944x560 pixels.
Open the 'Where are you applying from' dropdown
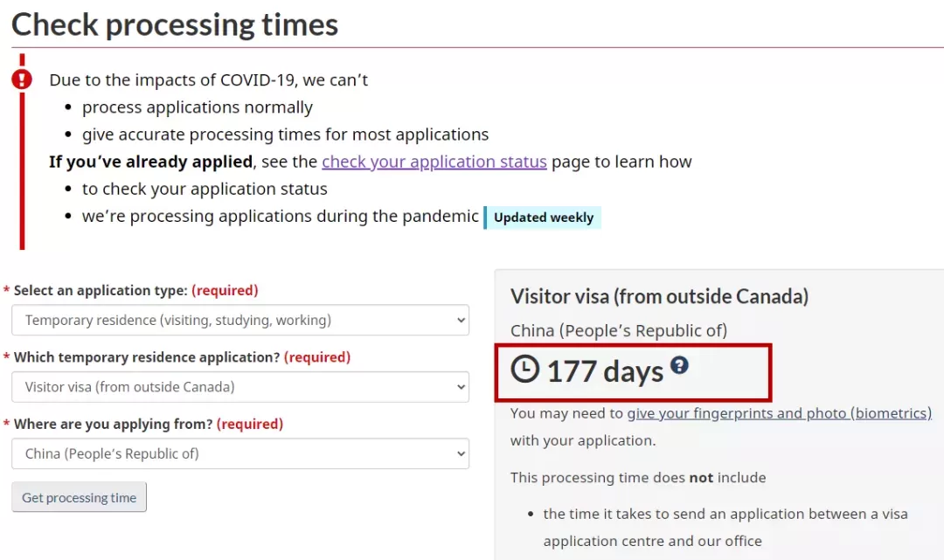[x=240, y=453]
